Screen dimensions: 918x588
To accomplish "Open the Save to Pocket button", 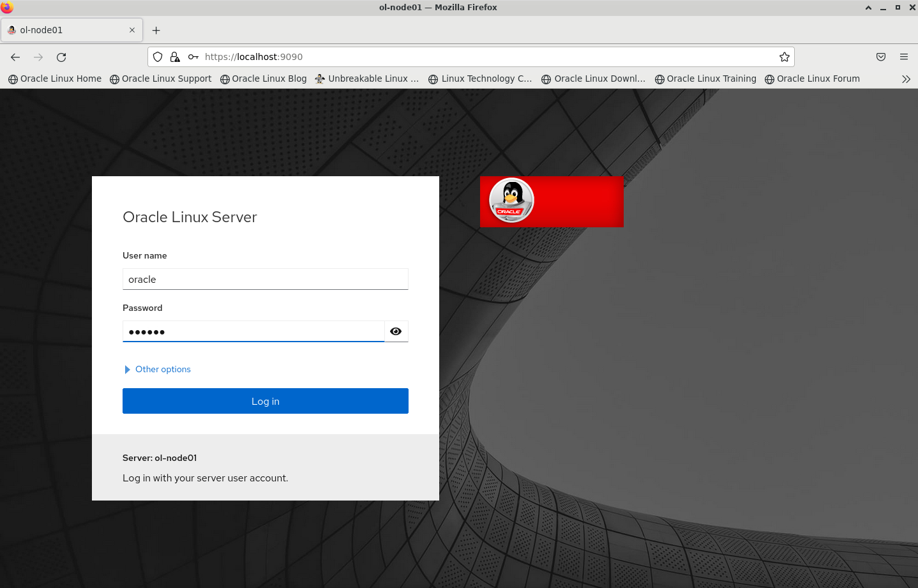I will click(881, 57).
